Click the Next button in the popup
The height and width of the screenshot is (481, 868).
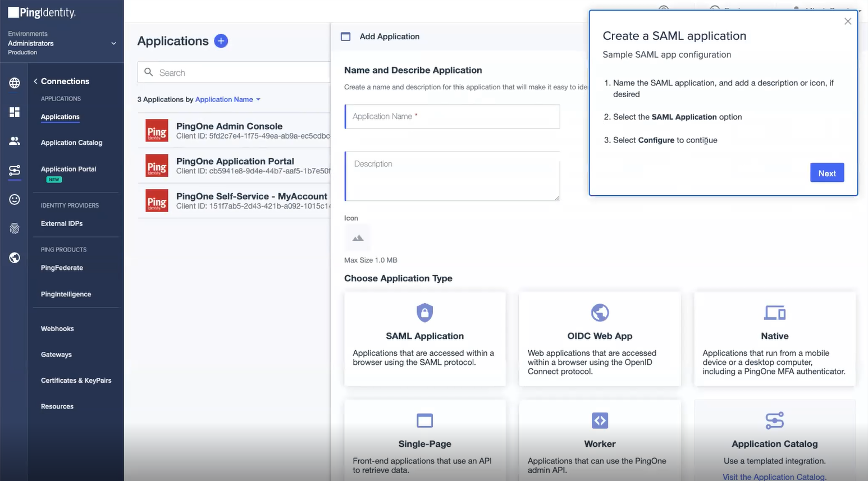827,173
